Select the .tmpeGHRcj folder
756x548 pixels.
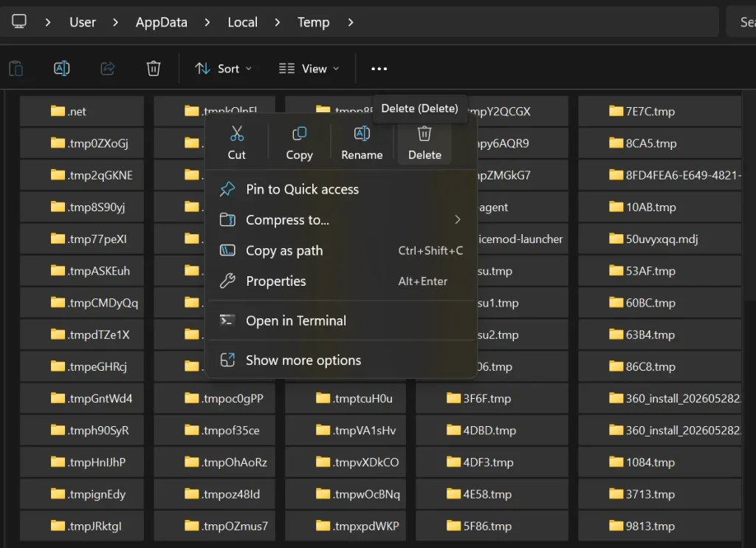pyautogui.click(x=82, y=366)
